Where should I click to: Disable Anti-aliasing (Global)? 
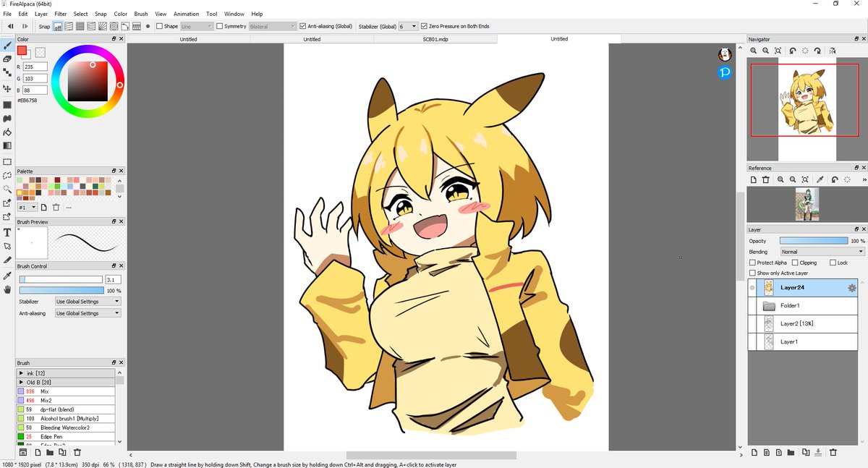coord(303,26)
